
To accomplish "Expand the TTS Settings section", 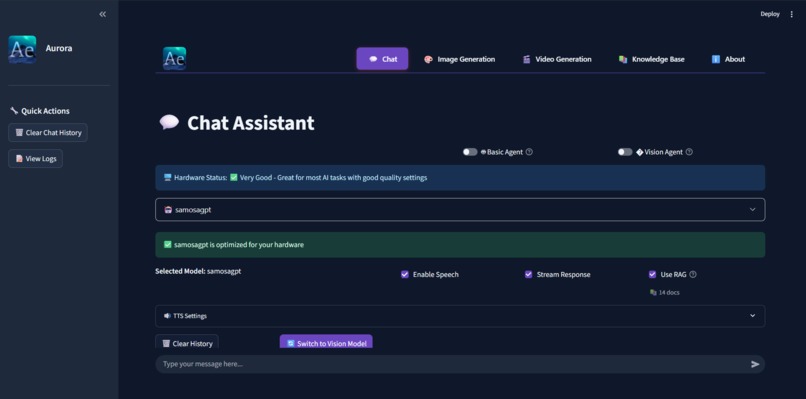I will click(x=460, y=316).
